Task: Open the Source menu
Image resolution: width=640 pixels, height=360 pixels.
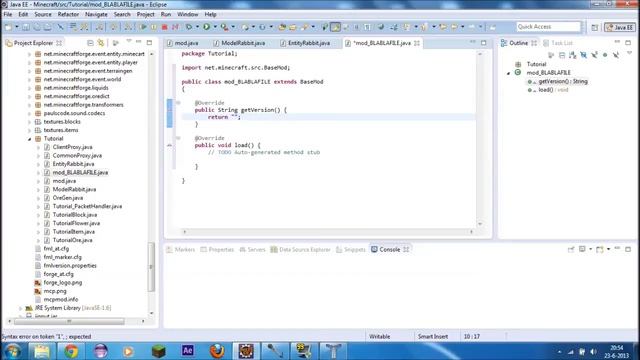Action: coord(43,14)
